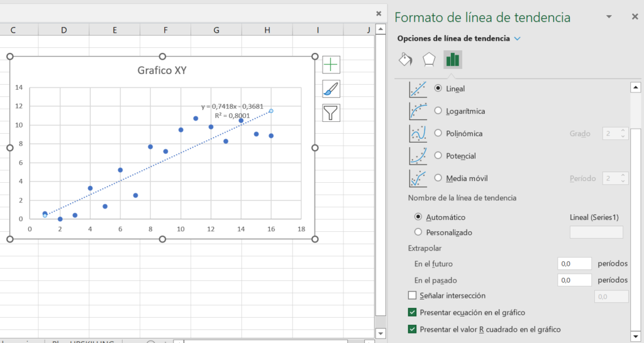The width and height of the screenshot is (644, 343).
Task: Enable Señalar intersección checkbox
Action: pos(413,295)
